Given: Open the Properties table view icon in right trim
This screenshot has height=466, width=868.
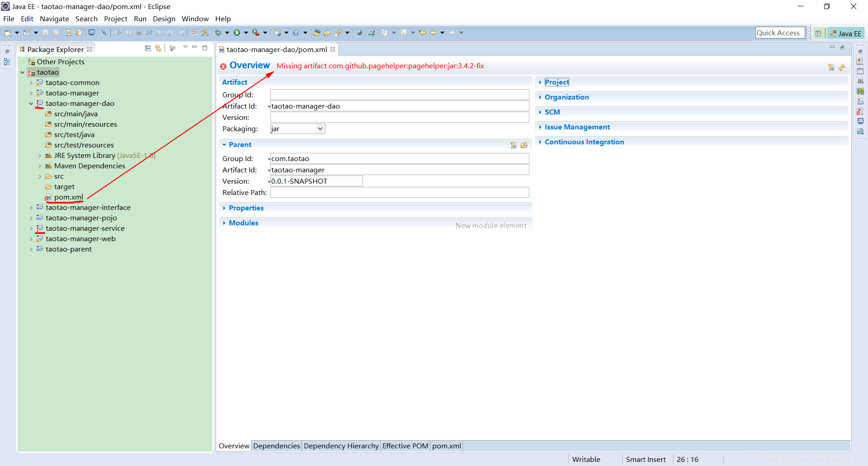Looking at the screenshot, I should [860, 71].
